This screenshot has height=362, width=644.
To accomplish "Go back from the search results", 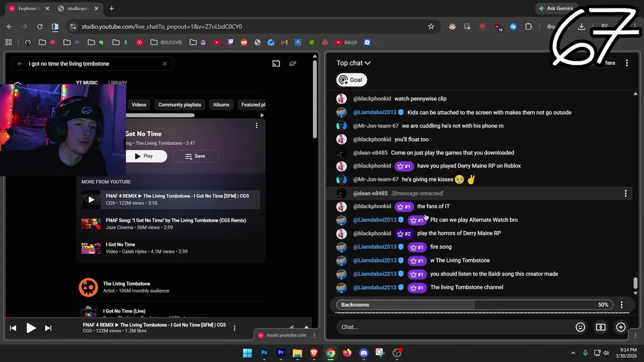I will click(x=20, y=64).
